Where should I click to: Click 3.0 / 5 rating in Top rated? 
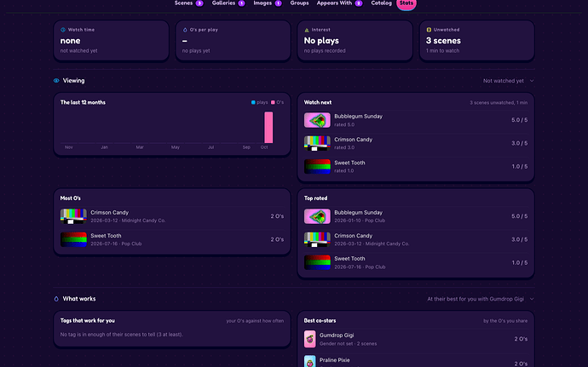pyautogui.click(x=519, y=239)
